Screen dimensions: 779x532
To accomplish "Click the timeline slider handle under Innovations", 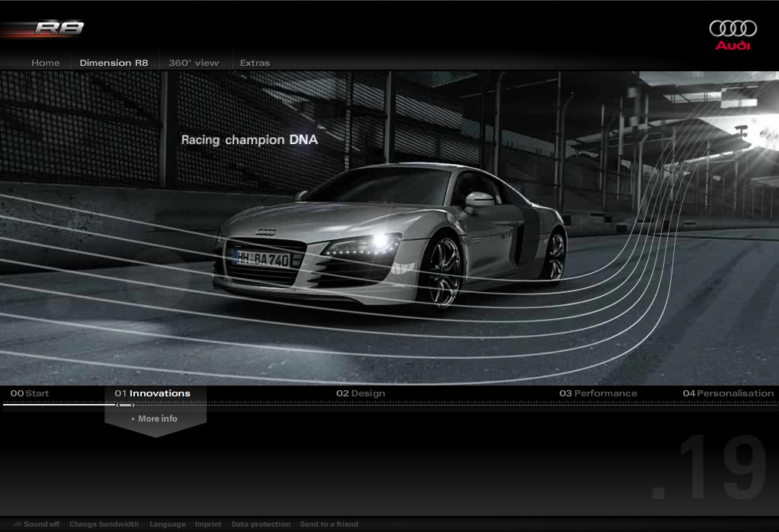I will pyautogui.click(x=125, y=406).
